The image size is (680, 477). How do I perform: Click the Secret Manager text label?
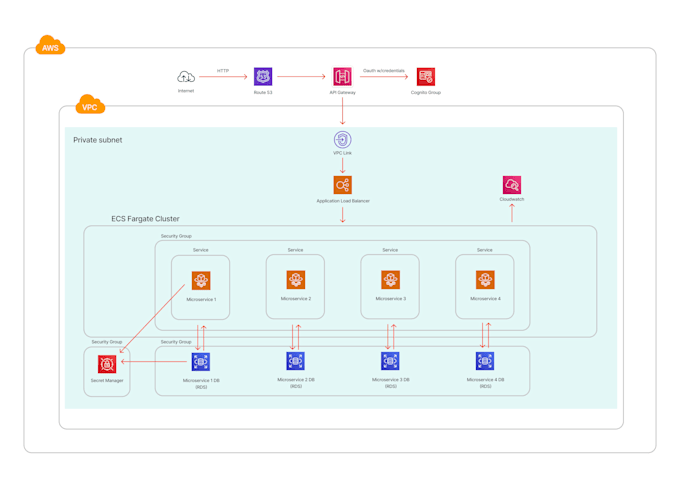107,381
